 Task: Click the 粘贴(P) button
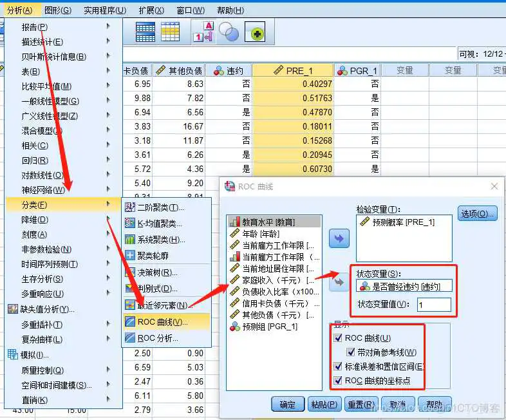click(x=324, y=404)
